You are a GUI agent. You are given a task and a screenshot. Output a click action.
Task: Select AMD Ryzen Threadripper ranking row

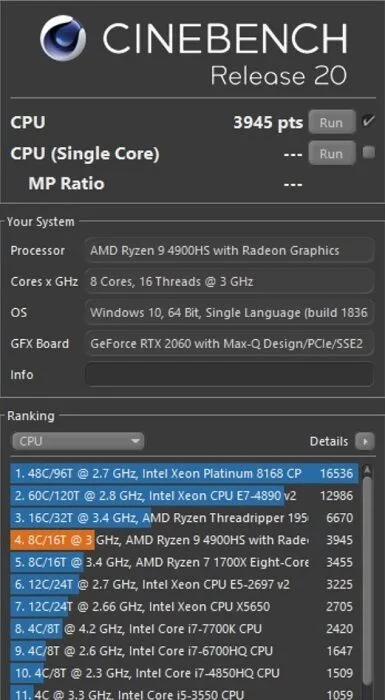tap(184, 518)
